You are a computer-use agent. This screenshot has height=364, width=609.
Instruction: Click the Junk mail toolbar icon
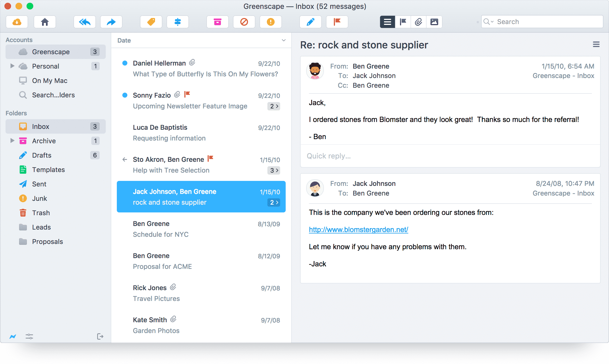coord(271,22)
